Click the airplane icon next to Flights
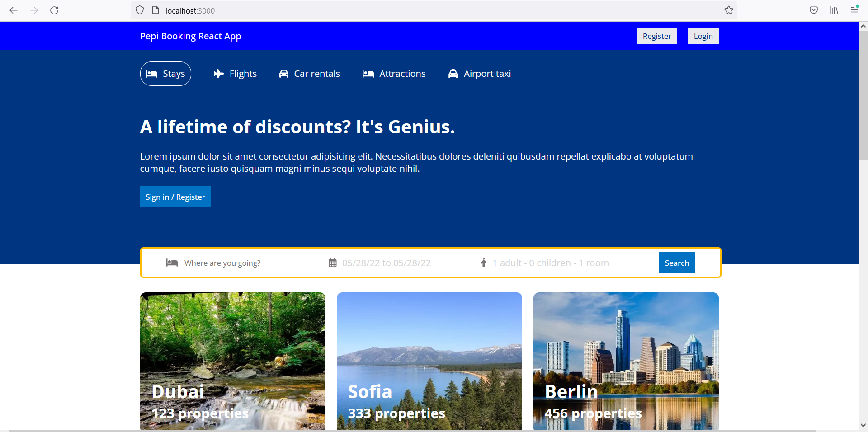The image size is (868, 432). 218,74
